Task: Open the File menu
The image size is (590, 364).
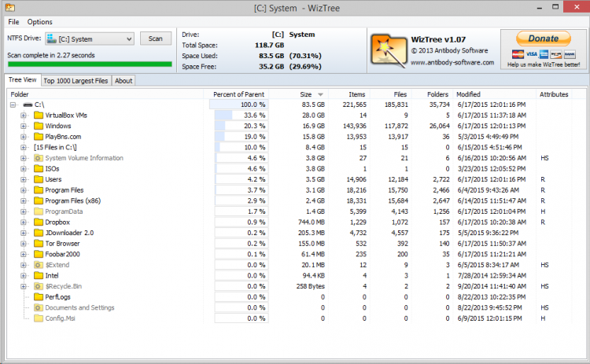Action: 13,22
